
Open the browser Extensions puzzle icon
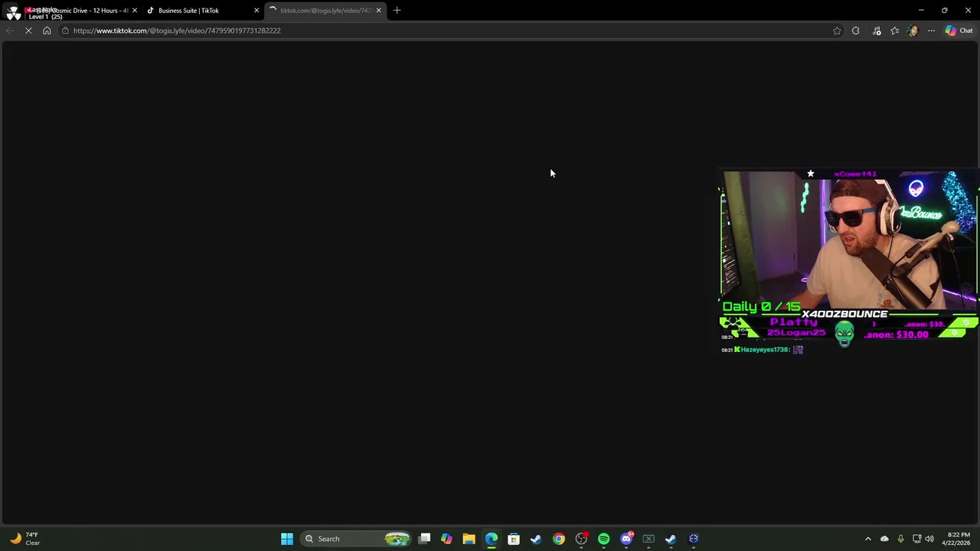click(856, 31)
